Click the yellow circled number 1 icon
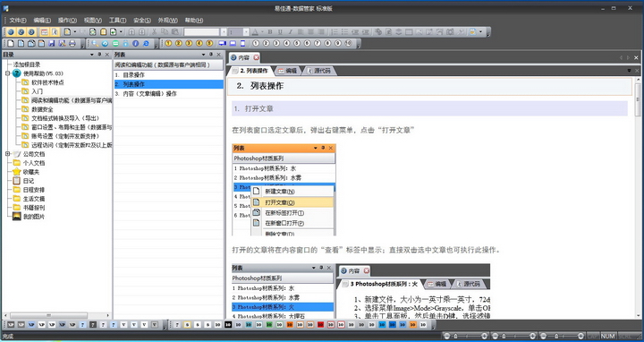 (x=168, y=43)
